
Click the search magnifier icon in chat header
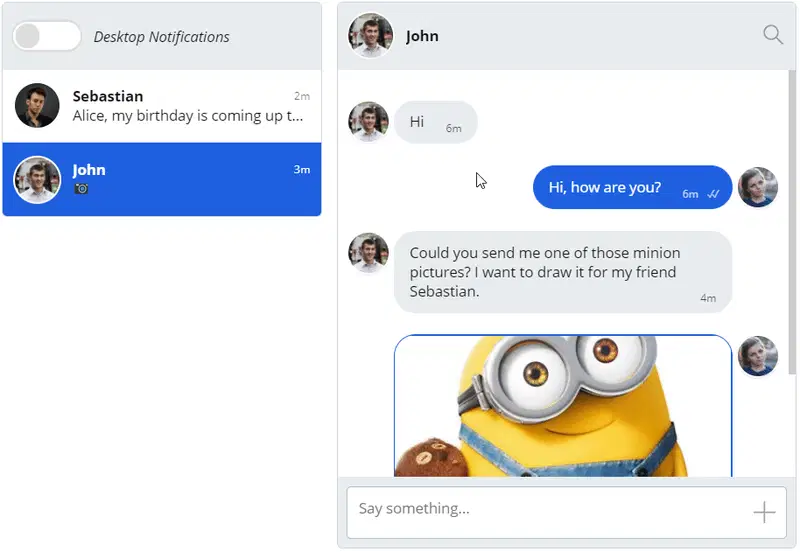(773, 35)
